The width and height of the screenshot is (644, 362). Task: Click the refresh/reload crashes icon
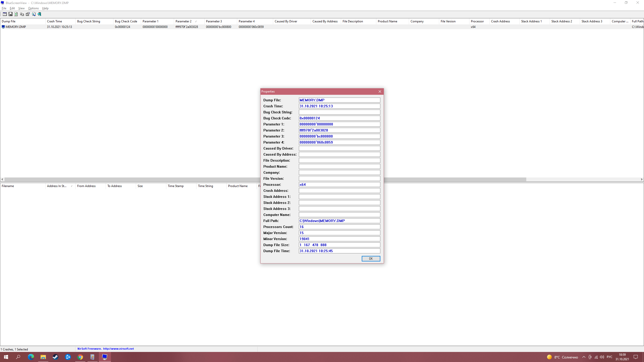tap(16, 14)
